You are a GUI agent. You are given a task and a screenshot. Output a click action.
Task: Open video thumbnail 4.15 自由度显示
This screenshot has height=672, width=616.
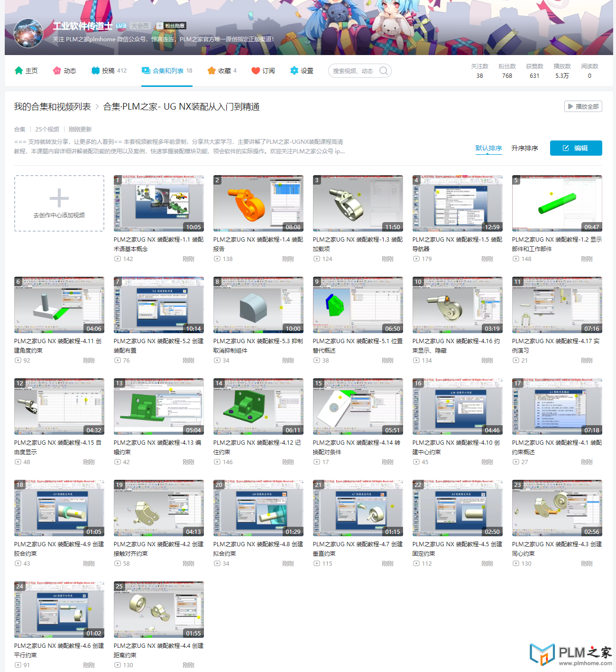59,406
